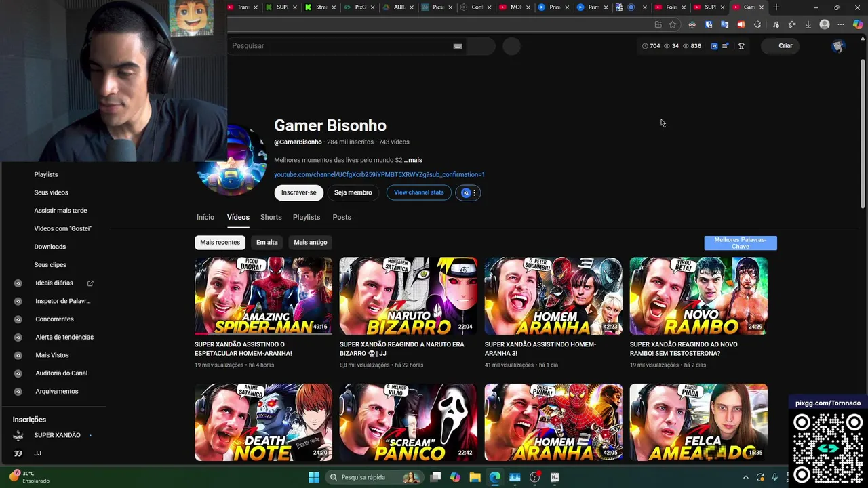The height and width of the screenshot is (488, 868).
Task: Open the Amazing Spider-Man video thumbnail
Action: (x=263, y=296)
